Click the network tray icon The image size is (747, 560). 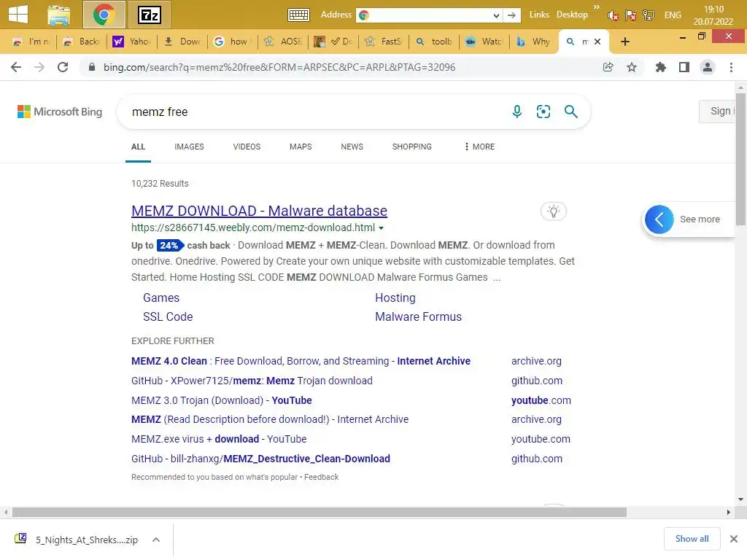coord(649,15)
